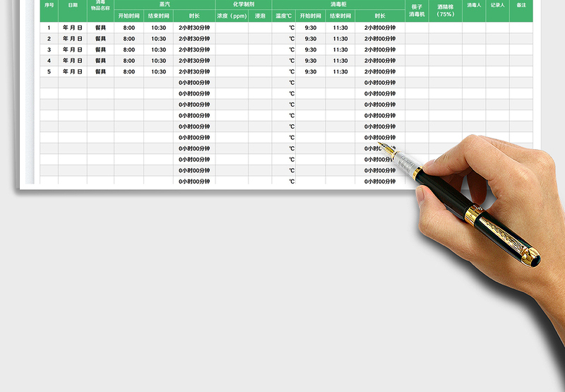
Task: Click the 酒精棉（75%） header cell
Action: (446, 10)
